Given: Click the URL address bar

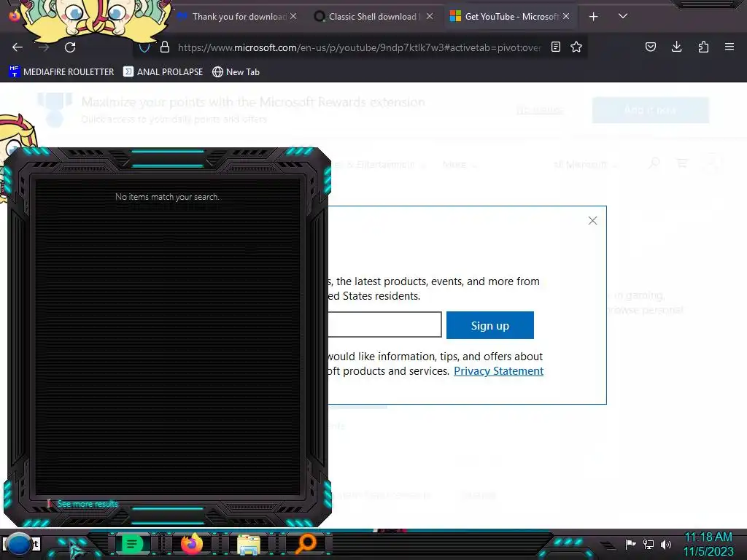Looking at the screenshot, I should (x=359, y=47).
